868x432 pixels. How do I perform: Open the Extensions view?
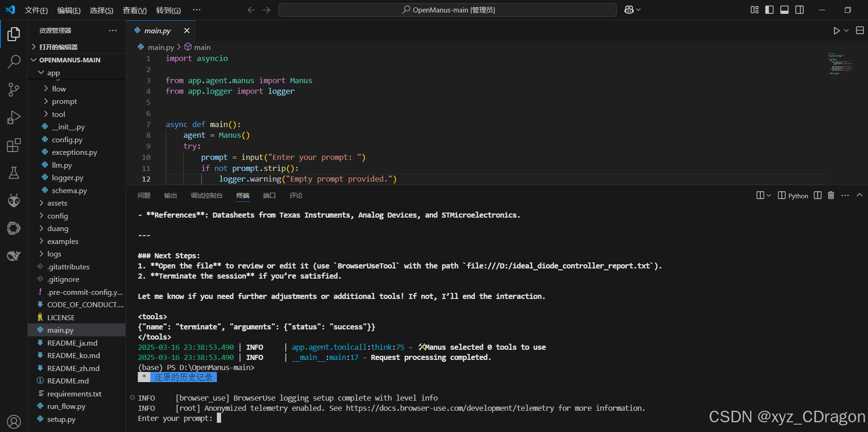click(x=14, y=145)
